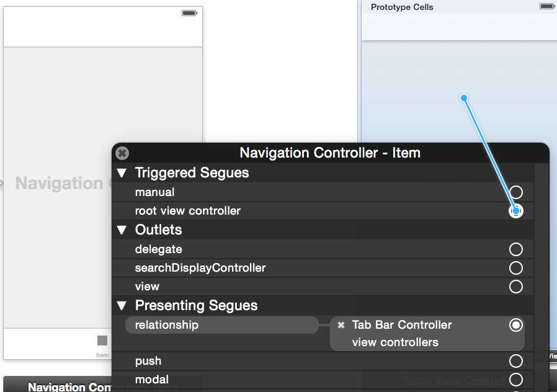Select the tab bar Item icon
The height and width of the screenshot is (392, 557).
click(102, 341)
